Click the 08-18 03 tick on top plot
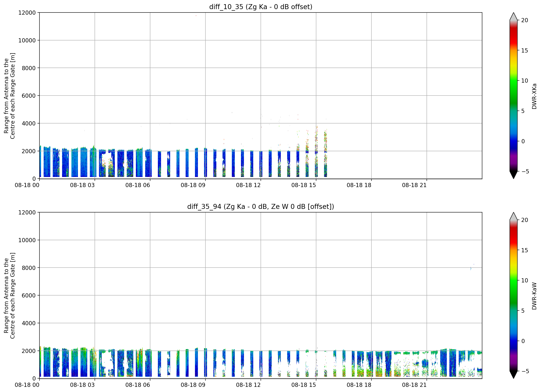 coord(82,185)
